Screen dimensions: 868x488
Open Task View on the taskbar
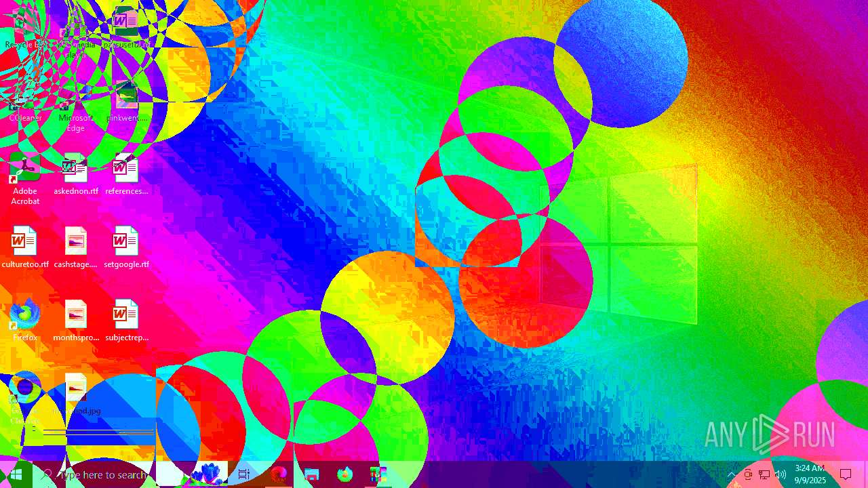point(244,474)
